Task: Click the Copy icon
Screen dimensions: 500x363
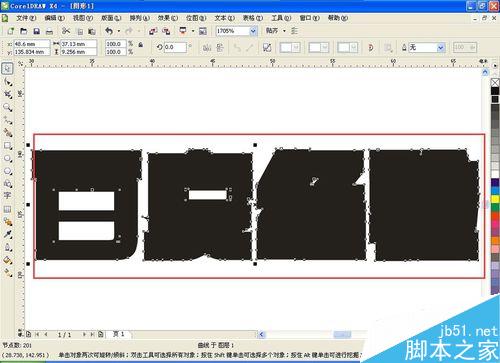Action: tap(80, 31)
